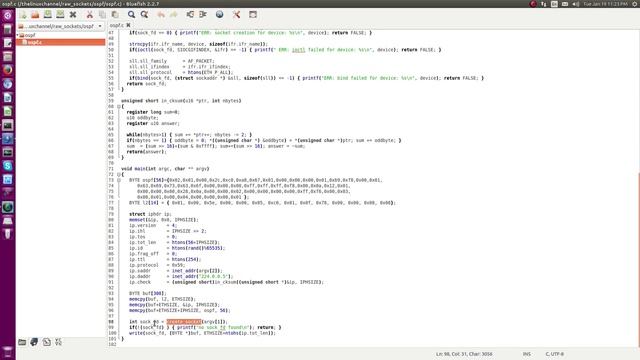Click the Cut scissors toolbar icon
Screen dimensions: 640x360
click(x=89, y=15)
